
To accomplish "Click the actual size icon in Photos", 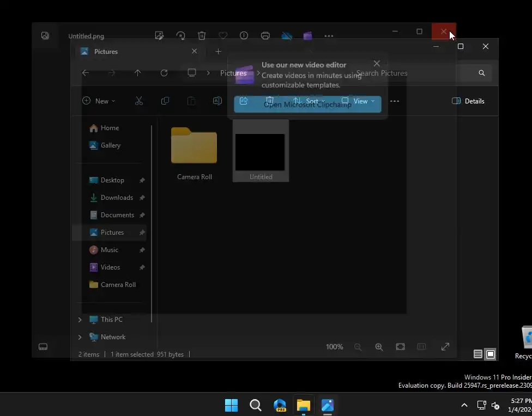I will pyautogui.click(x=421, y=347).
